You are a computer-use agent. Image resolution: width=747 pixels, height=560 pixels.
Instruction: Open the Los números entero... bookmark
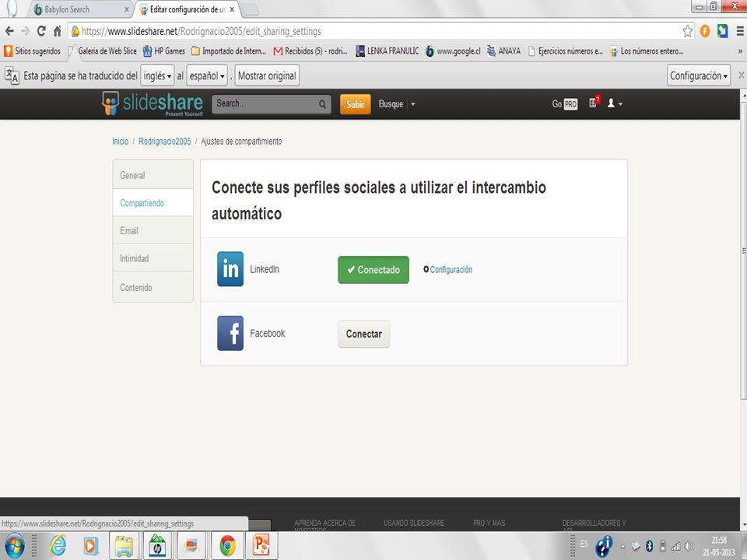(647, 51)
